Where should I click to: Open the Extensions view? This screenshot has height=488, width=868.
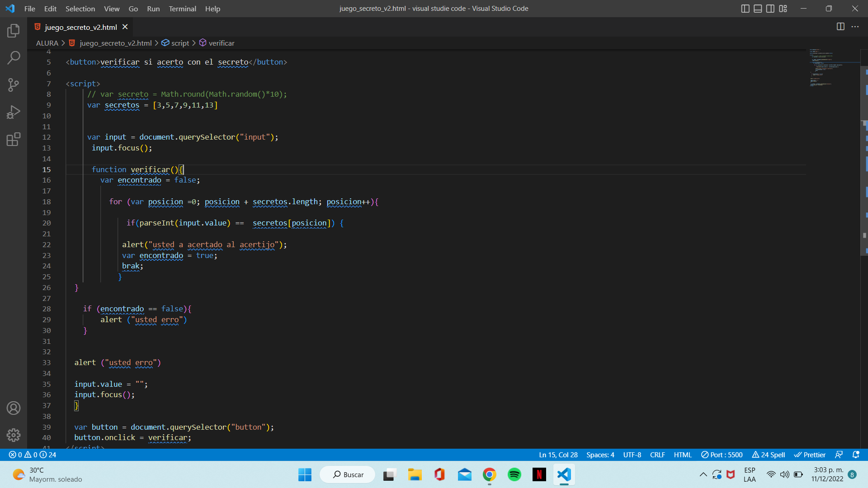(x=14, y=139)
